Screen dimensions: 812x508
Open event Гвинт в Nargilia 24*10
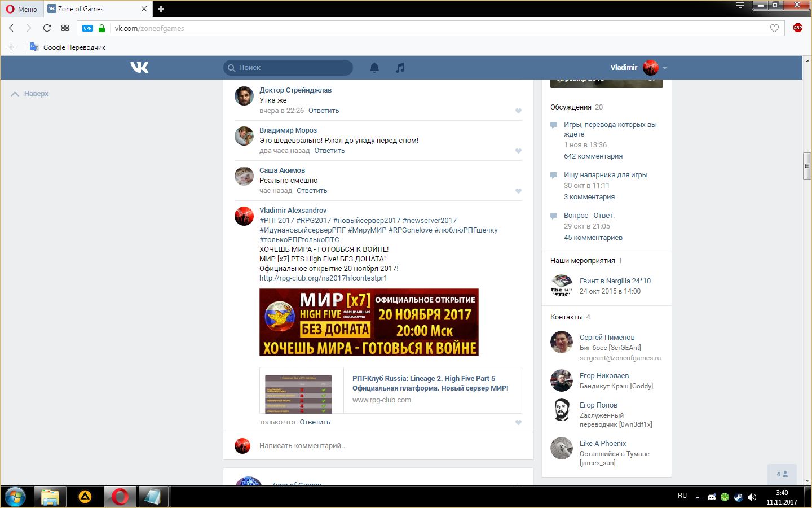[x=615, y=281]
